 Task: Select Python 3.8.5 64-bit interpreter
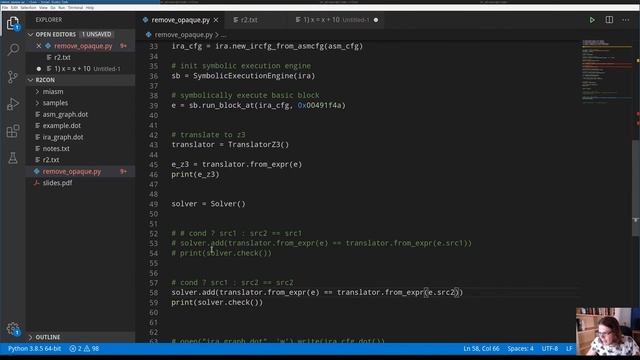click(34, 349)
